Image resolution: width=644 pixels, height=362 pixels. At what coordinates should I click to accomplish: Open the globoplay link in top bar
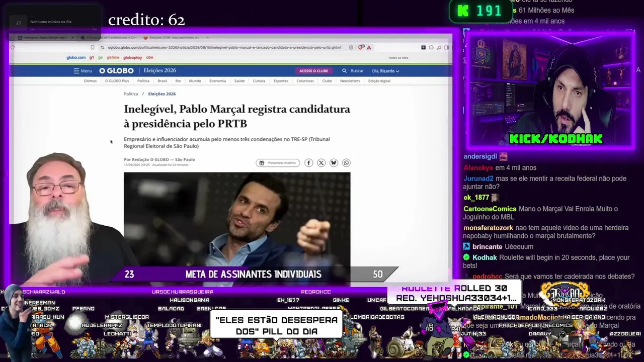[x=133, y=58]
